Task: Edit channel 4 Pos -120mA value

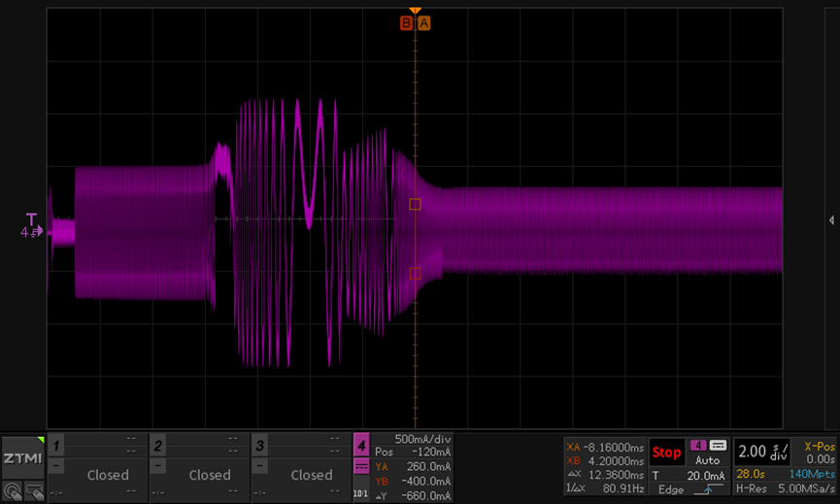Action: pos(413,453)
